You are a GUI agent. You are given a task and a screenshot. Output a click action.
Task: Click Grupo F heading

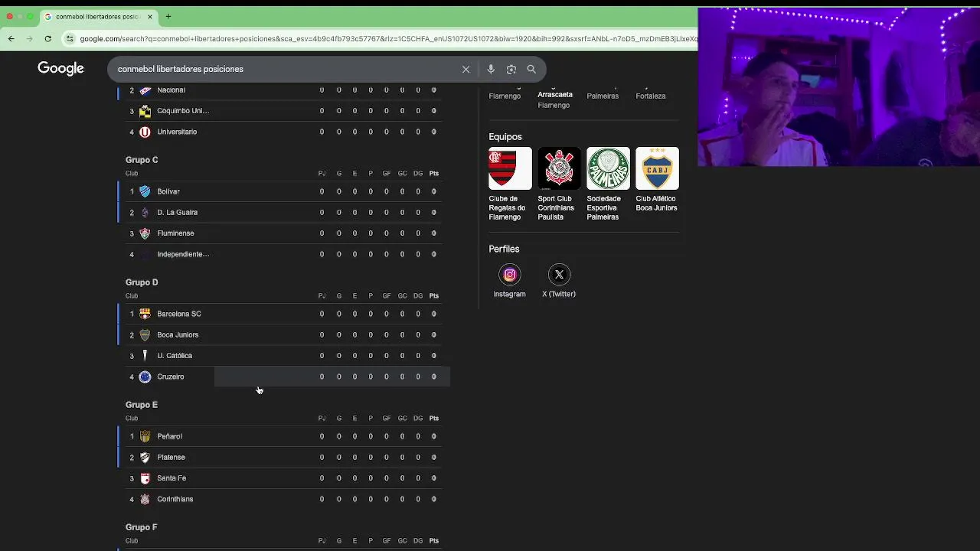142,527
